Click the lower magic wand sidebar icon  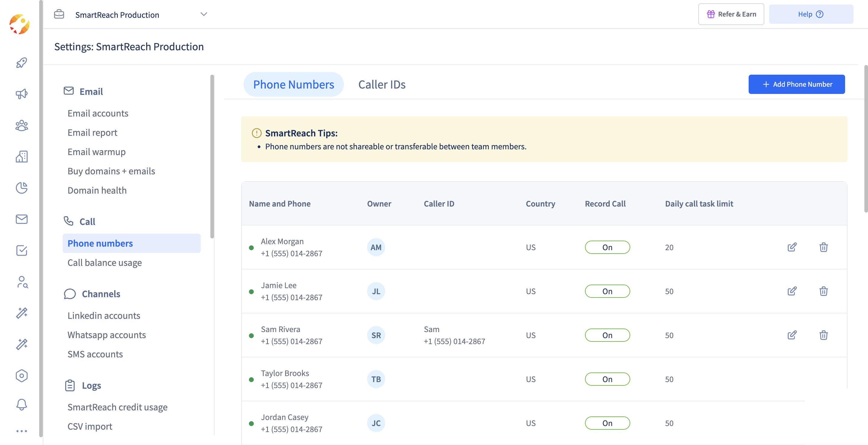pyautogui.click(x=22, y=344)
